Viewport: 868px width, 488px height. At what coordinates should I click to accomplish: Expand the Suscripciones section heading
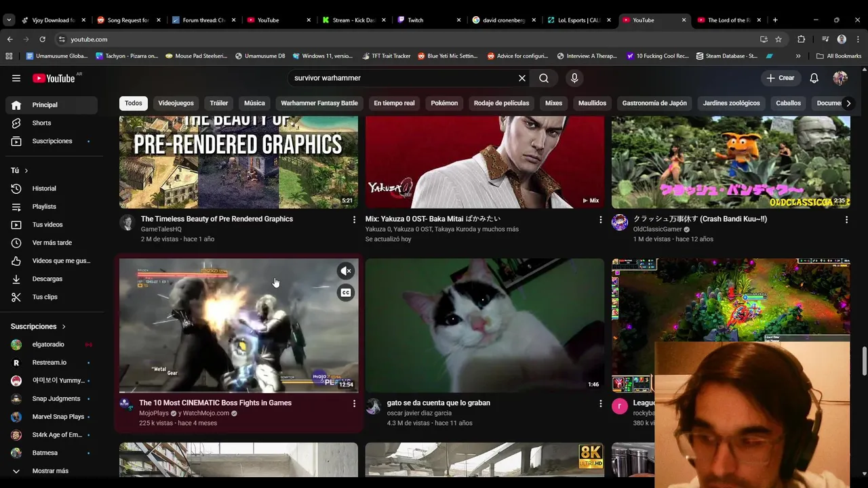pyautogui.click(x=39, y=327)
